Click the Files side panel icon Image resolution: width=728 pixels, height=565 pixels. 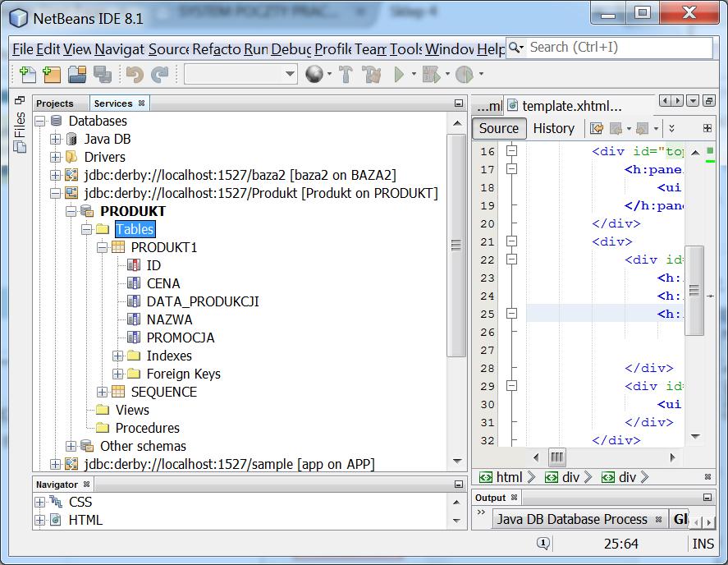[x=20, y=132]
